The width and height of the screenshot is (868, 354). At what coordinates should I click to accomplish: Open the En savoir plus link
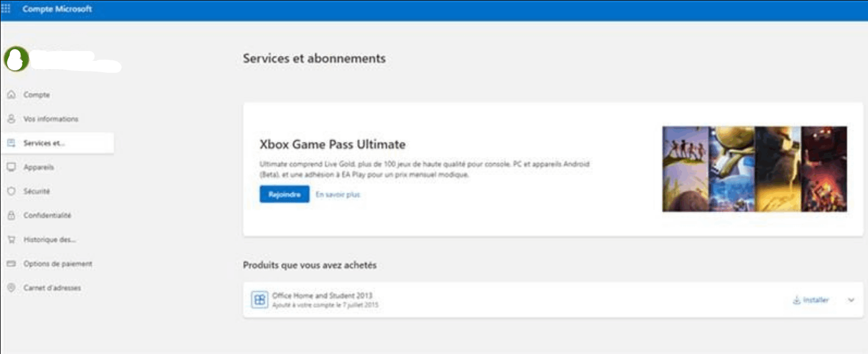[x=338, y=195]
